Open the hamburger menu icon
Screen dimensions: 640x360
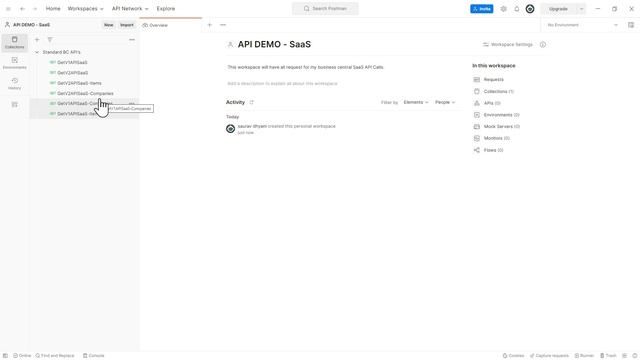[x=8, y=9]
